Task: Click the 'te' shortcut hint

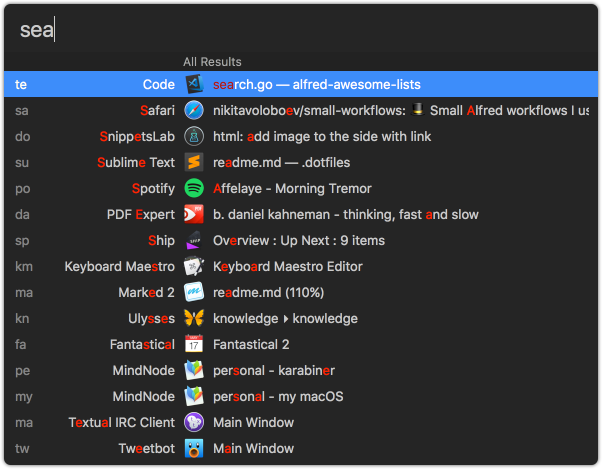Action: 21,84
